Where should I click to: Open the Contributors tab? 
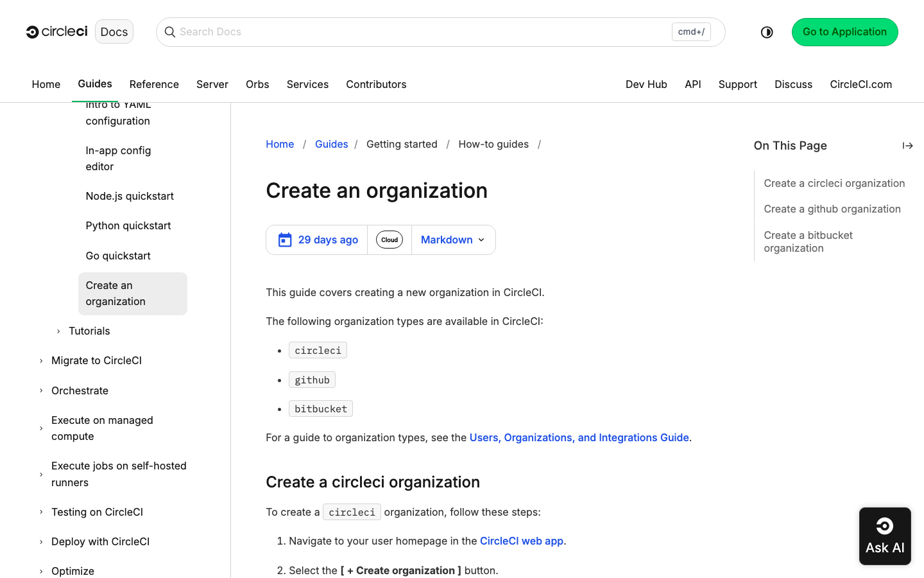[x=376, y=84]
